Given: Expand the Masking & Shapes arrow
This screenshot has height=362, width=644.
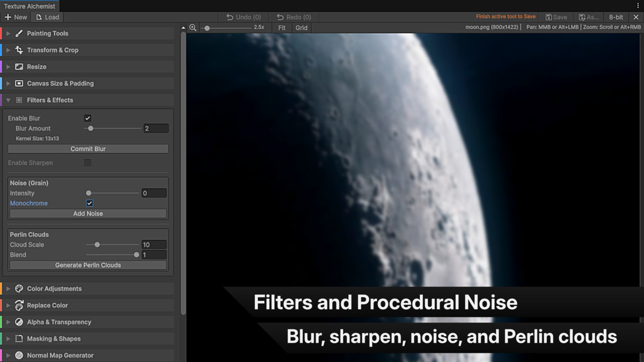Looking at the screenshot, I should coord(8,338).
